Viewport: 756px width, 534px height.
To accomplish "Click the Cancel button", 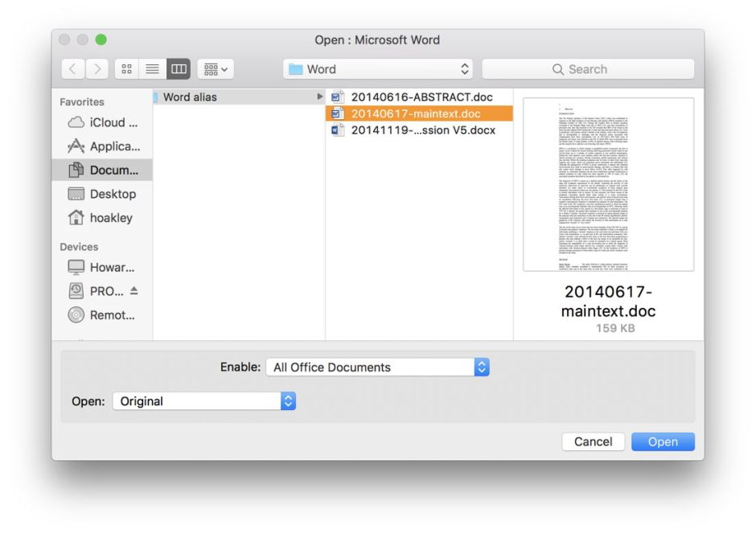I will click(x=593, y=442).
